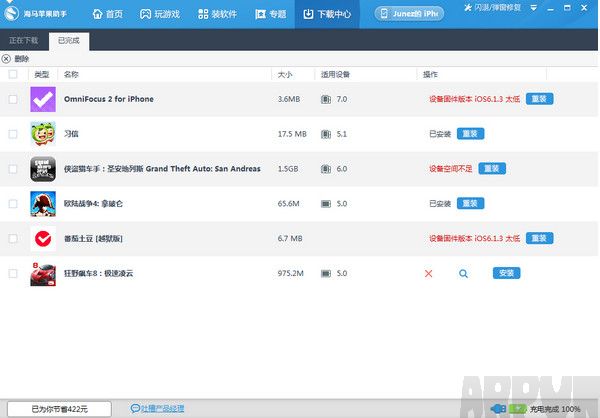Click the red X delete icon for 狂野飙车8
The height and width of the screenshot is (418, 600).
(x=429, y=273)
